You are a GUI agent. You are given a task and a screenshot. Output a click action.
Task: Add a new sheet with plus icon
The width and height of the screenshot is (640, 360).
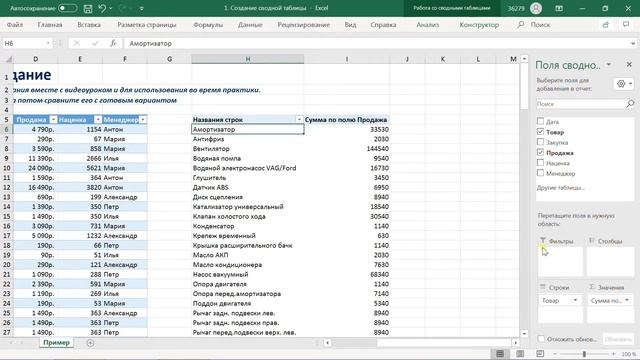(90, 343)
